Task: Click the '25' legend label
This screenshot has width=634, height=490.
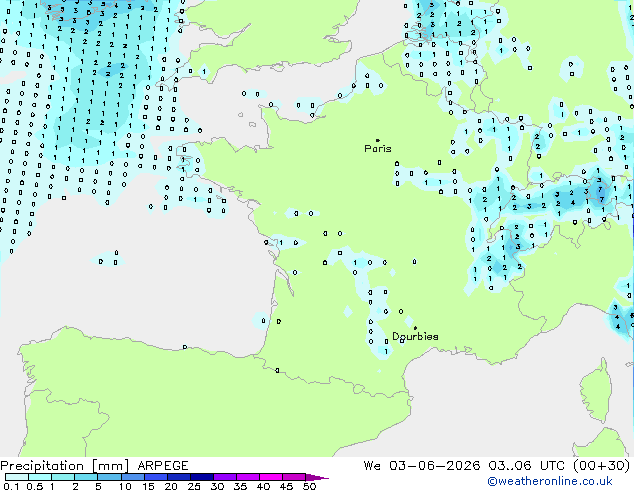Action: (194, 486)
